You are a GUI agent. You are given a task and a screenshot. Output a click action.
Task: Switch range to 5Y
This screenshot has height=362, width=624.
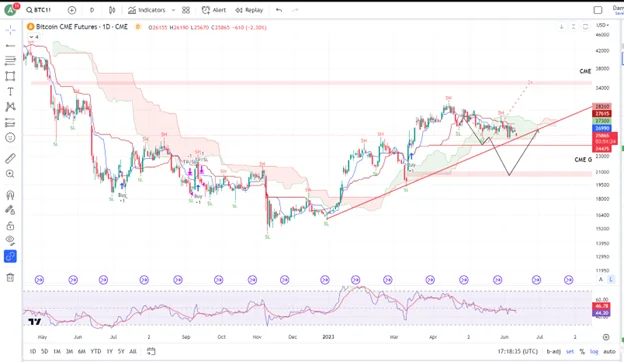coord(121,351)
